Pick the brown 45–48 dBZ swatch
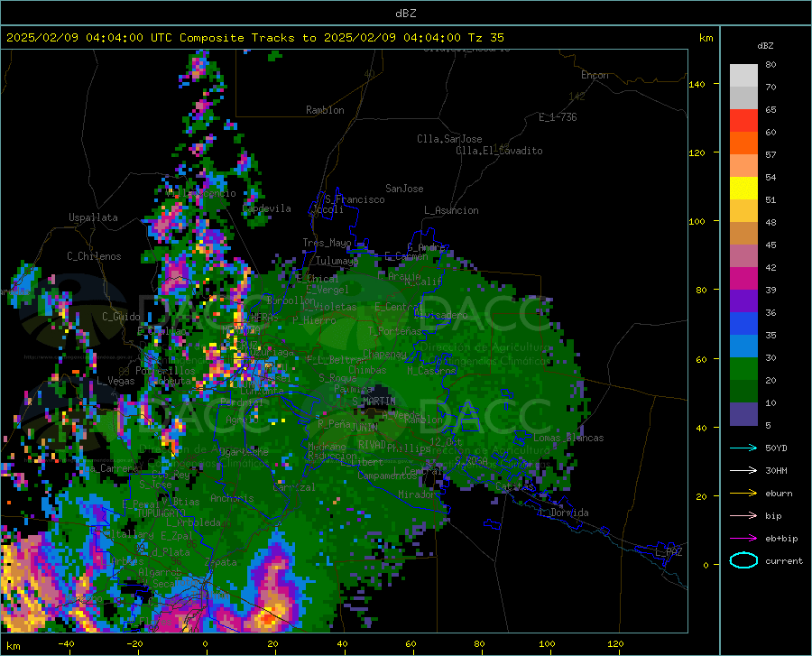812x656 pixels. 743,234
